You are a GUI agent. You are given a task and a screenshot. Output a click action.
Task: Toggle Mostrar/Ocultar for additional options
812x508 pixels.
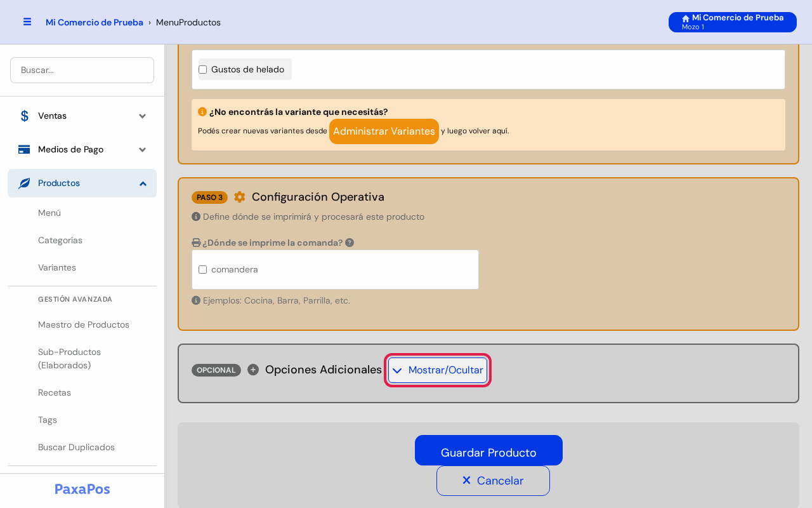pos(438,370)
